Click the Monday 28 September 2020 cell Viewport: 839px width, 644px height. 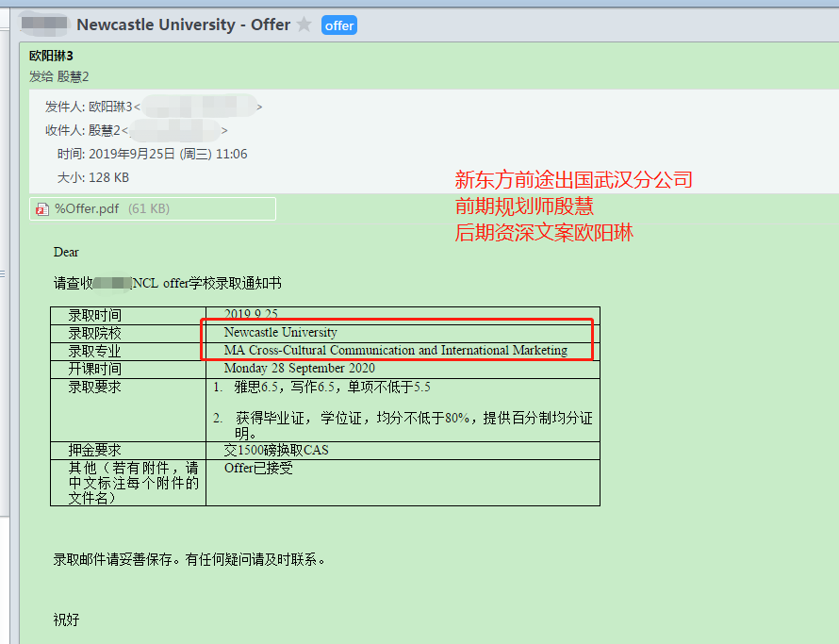coord(403,369)
